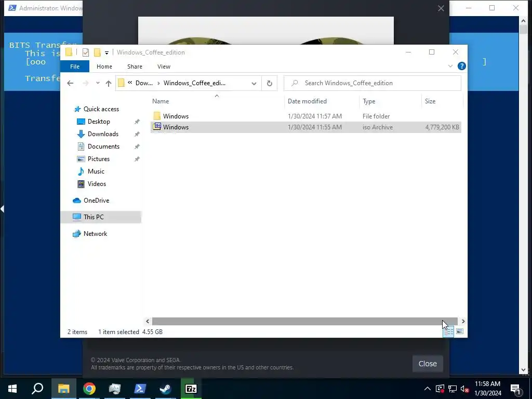Select This PC in the navigation pane
532x399 pixels.
[101, 217]
